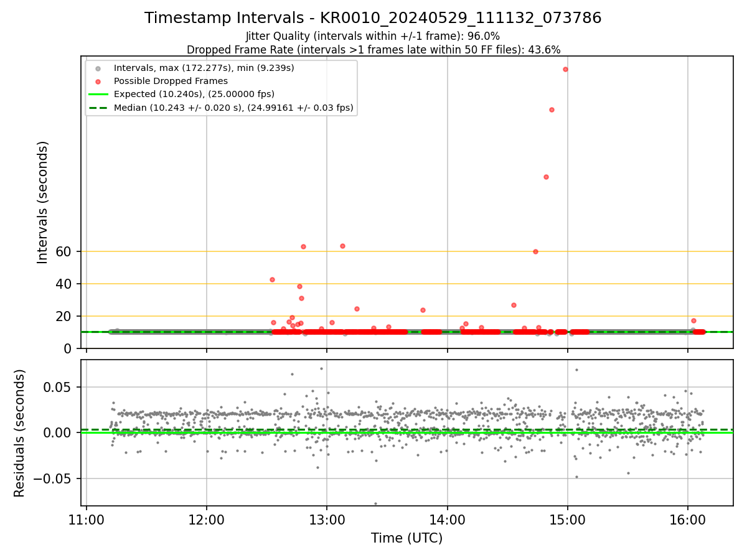747x560 pixels.
Task: Click the plot title 'Timestamp Intervals - KR0010_20240529_111132_073786'
Action: (x=373, y=18)
